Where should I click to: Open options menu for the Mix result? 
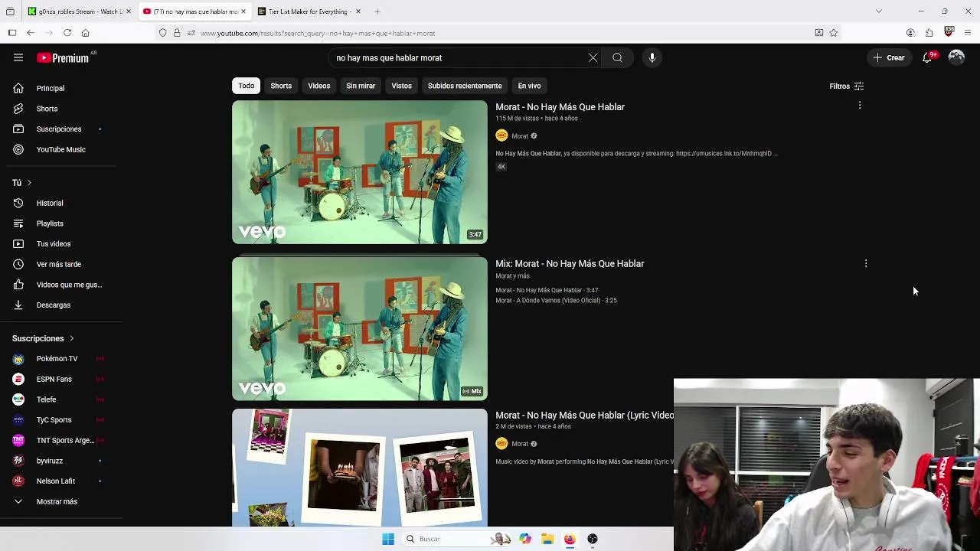point(866,263)
